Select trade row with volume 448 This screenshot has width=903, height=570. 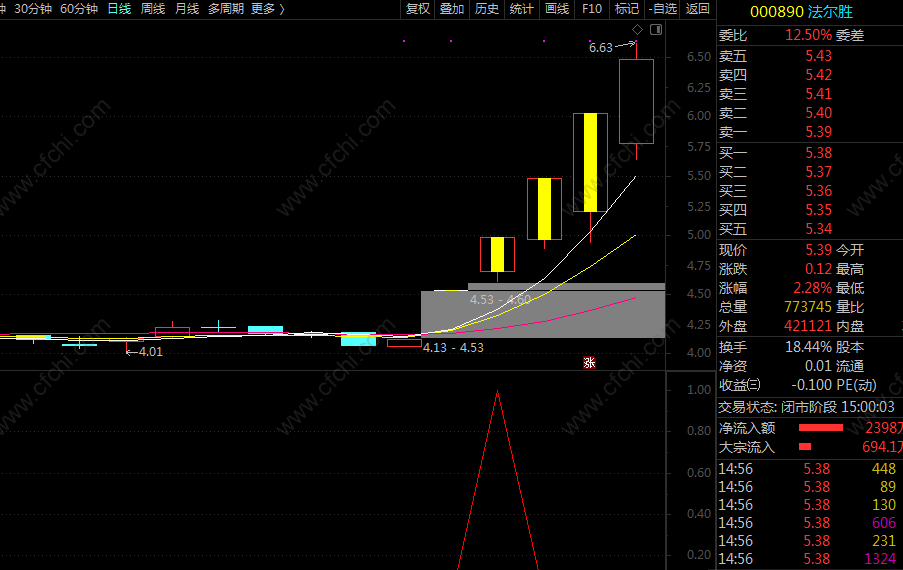click(x=807, y=469)
